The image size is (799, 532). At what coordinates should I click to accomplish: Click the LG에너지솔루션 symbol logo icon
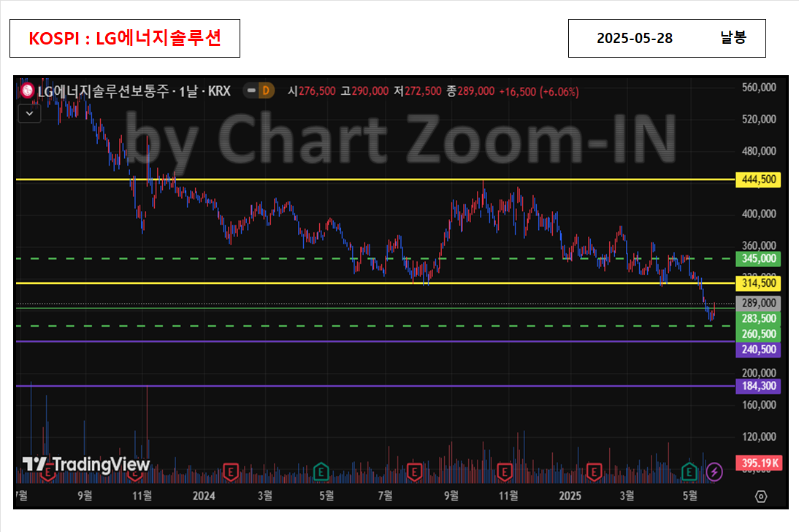[28, 91]
